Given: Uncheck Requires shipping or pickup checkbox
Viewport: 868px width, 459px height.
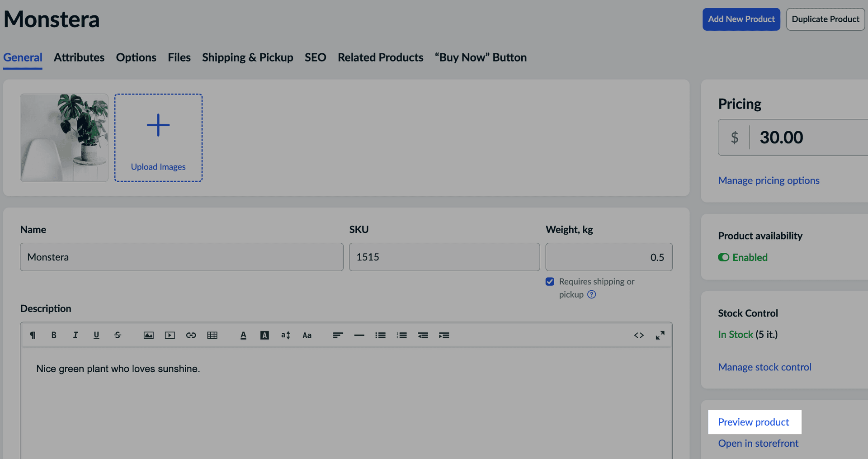Looking at the screenshot, I should click(x=550, y=282).
